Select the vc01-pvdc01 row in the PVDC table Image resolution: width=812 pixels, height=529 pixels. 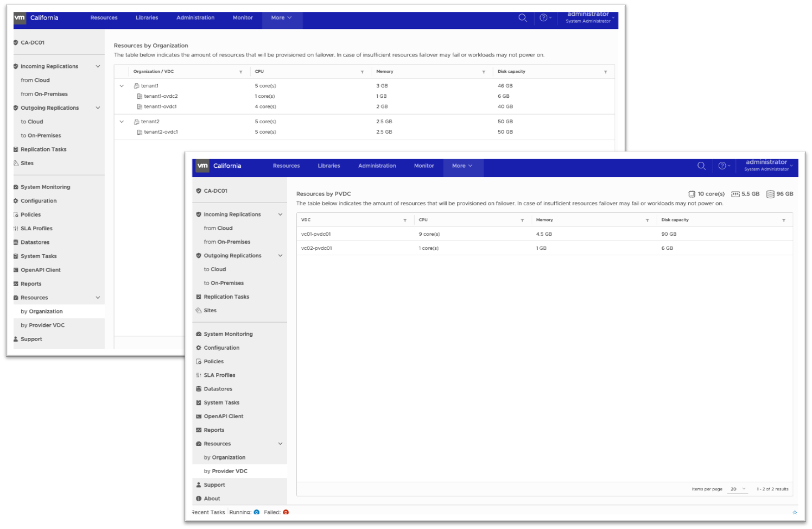click(544, 234)
